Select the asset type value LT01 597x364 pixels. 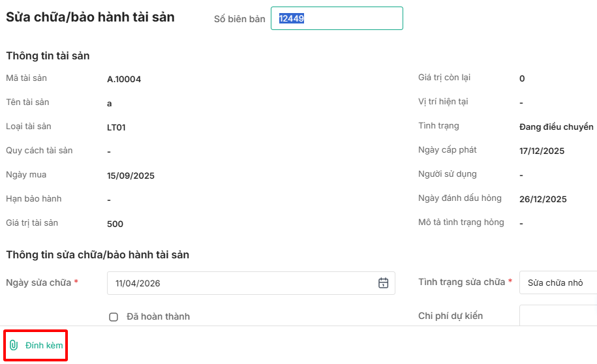tap(116, 127)
